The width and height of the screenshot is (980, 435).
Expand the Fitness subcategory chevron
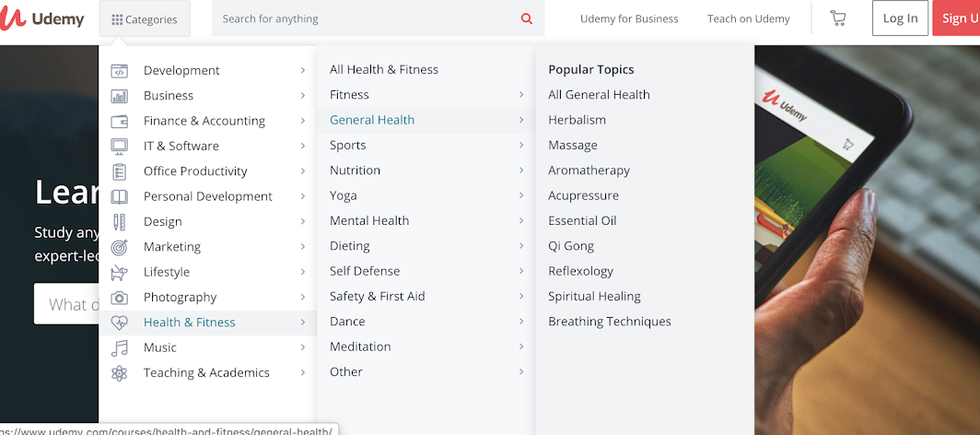pos(520,94)
